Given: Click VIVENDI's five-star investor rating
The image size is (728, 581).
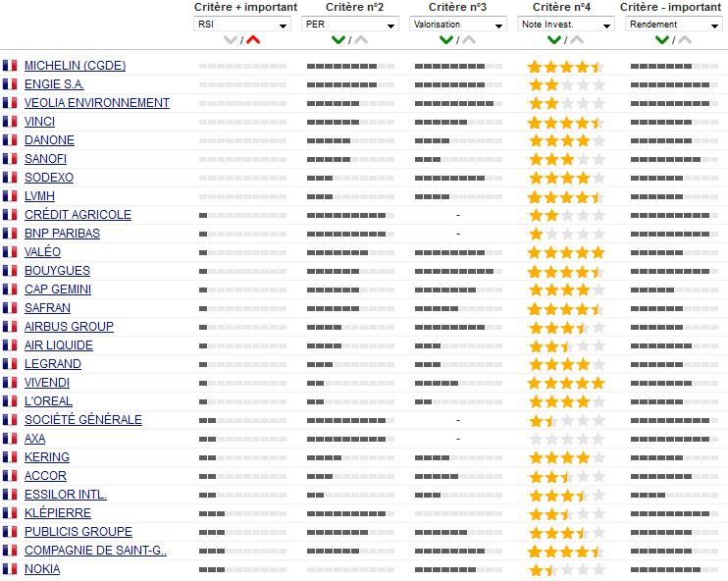Looking at the screenshot, I should point(566,383).
